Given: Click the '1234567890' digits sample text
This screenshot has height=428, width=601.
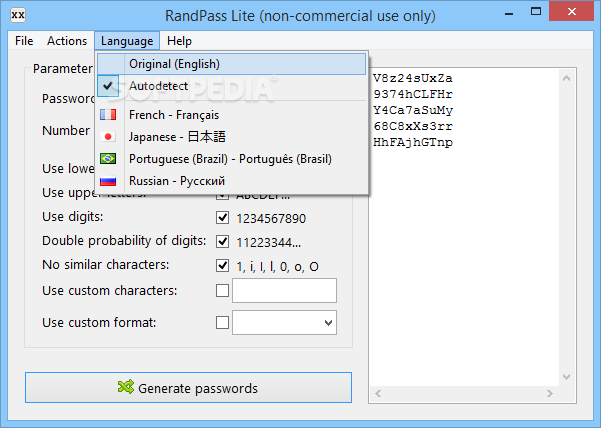Looking at the screenshot, I should pos(271,219).
